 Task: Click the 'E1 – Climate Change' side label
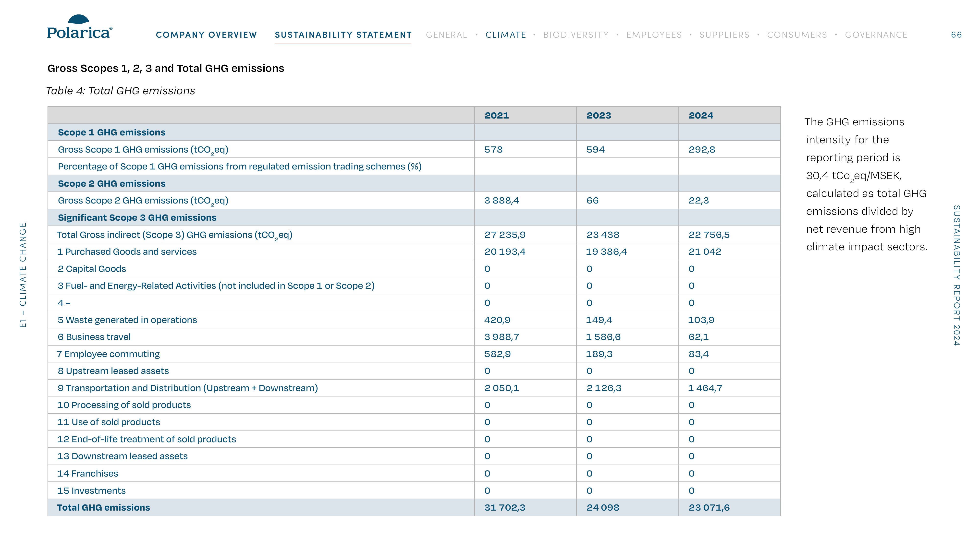pyautogui.click(x=23, y=275)
